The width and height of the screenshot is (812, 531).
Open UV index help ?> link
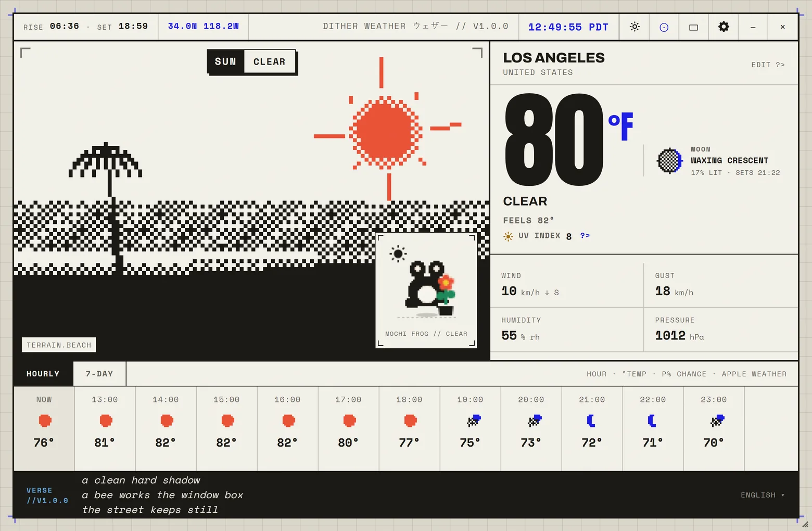click(x=585, y=236)
